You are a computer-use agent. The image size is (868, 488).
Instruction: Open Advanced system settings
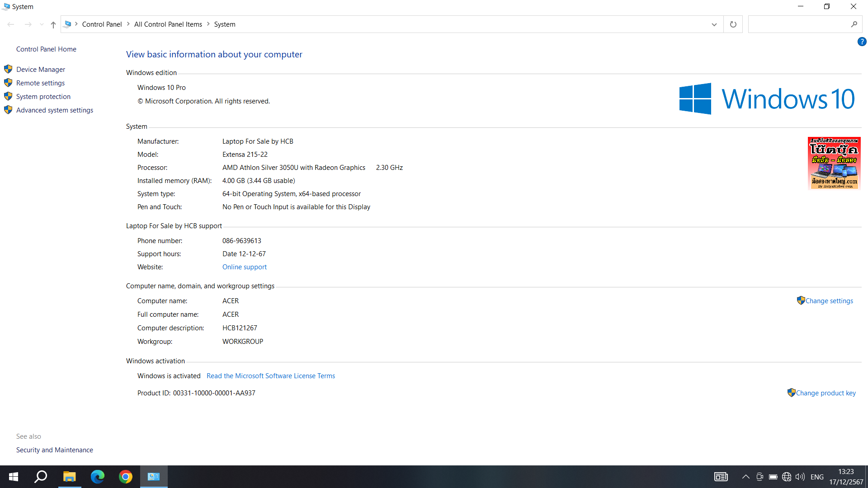tap(55, 110)
